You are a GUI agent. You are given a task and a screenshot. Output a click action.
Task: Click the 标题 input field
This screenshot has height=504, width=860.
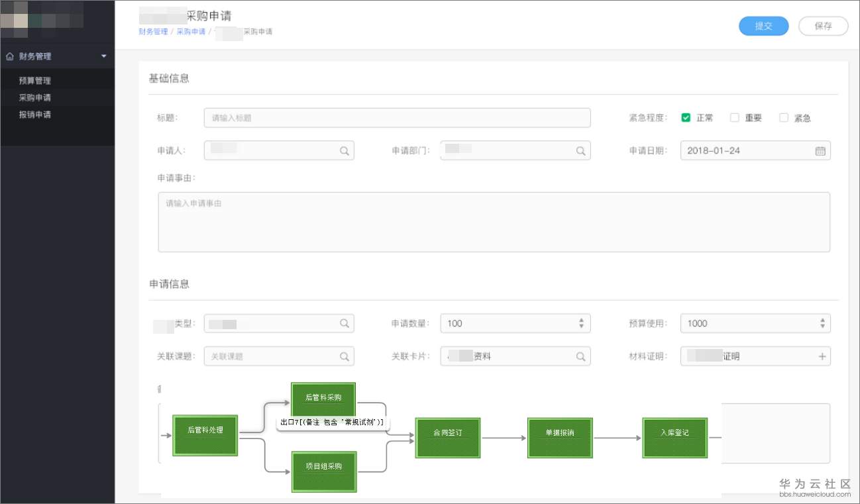pos(397,118)
